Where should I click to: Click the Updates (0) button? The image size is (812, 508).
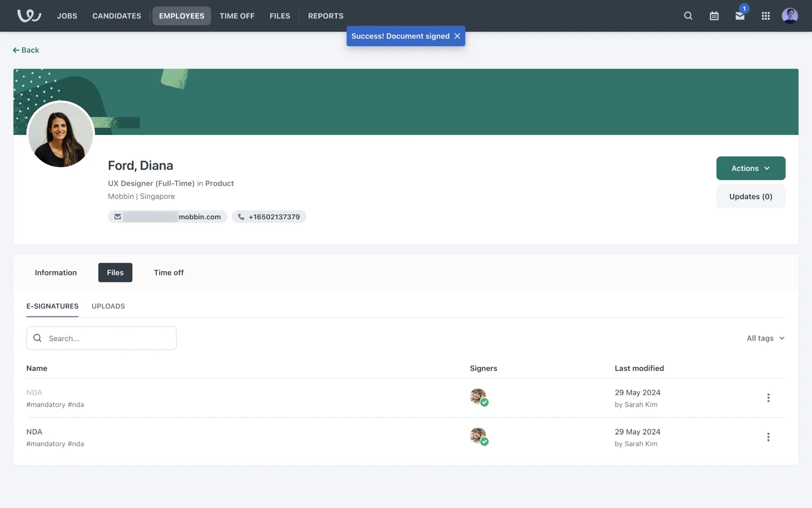pos(751,196)
